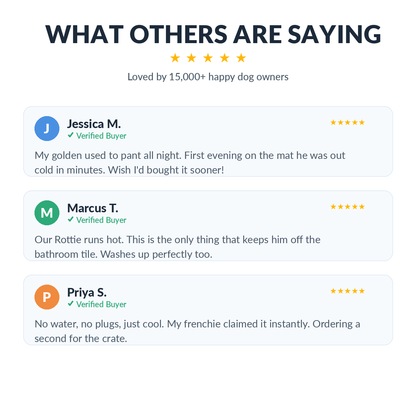Click the Loved by 15,000+ happy dog owners text

tap(208, 77)
